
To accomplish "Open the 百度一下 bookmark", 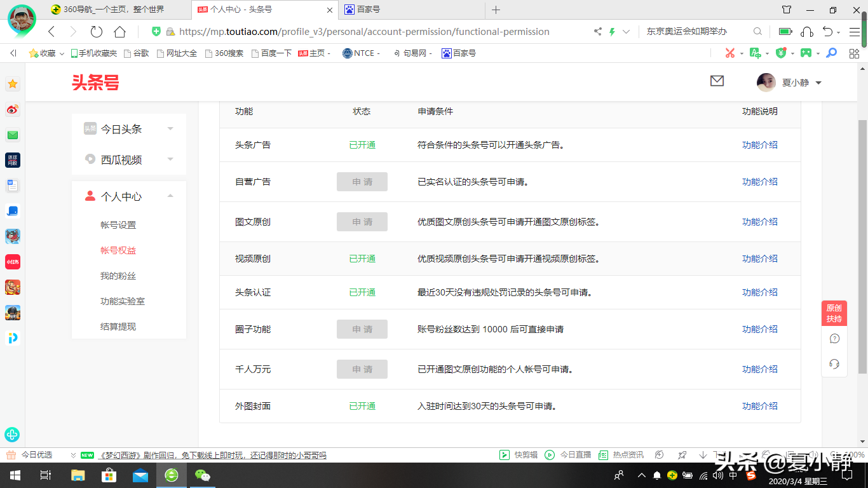I will pyautogui.click(x=271, y=53).
